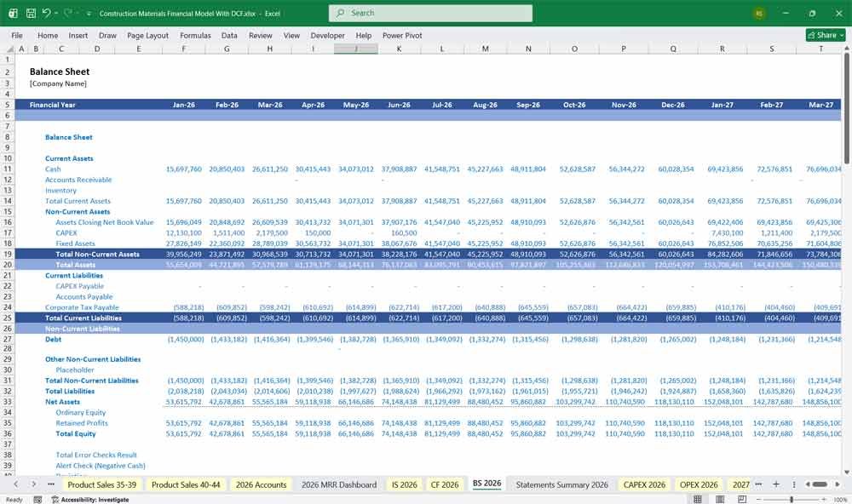Screen dimensions: 852x504
Task: Select column F header
Action: click(184, 49)
